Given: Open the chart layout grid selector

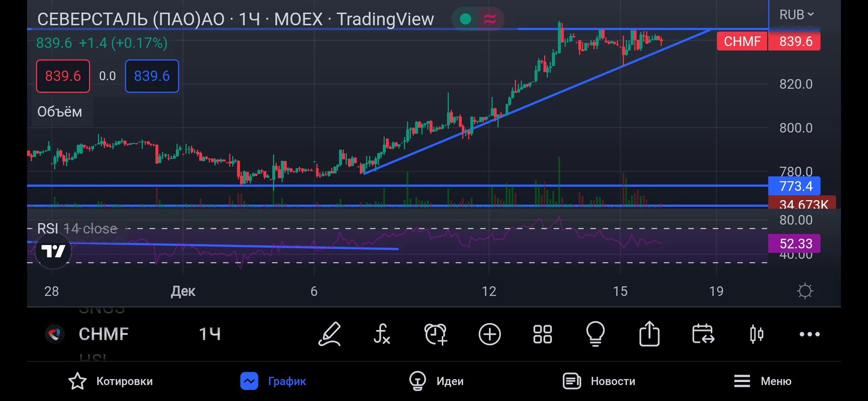Looking at the screenshot, I should point(542,334).
